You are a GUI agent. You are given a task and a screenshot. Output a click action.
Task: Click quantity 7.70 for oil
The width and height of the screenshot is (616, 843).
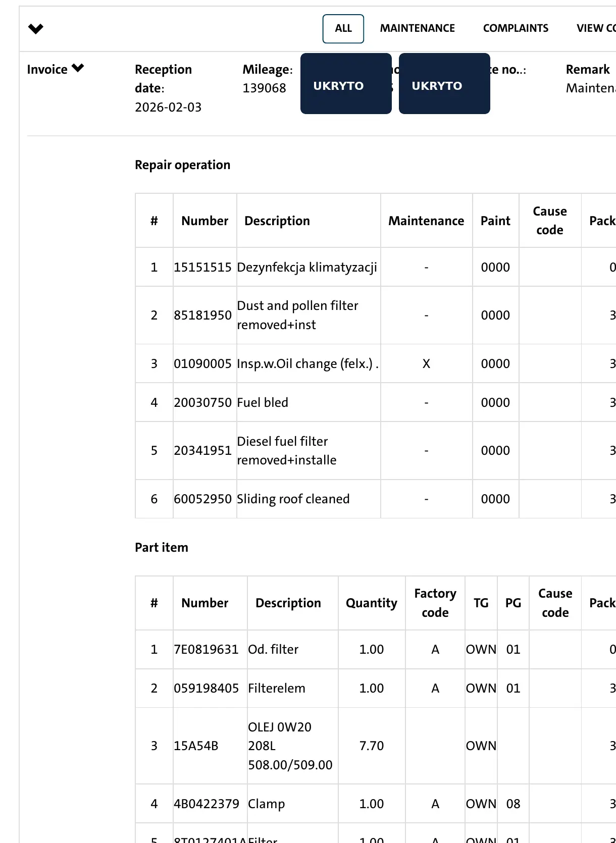point(372,746)
